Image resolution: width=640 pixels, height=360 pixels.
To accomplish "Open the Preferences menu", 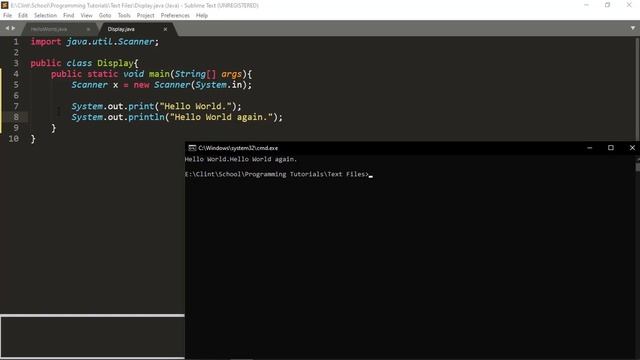I will pyautogui.click(x=175, y=16).
